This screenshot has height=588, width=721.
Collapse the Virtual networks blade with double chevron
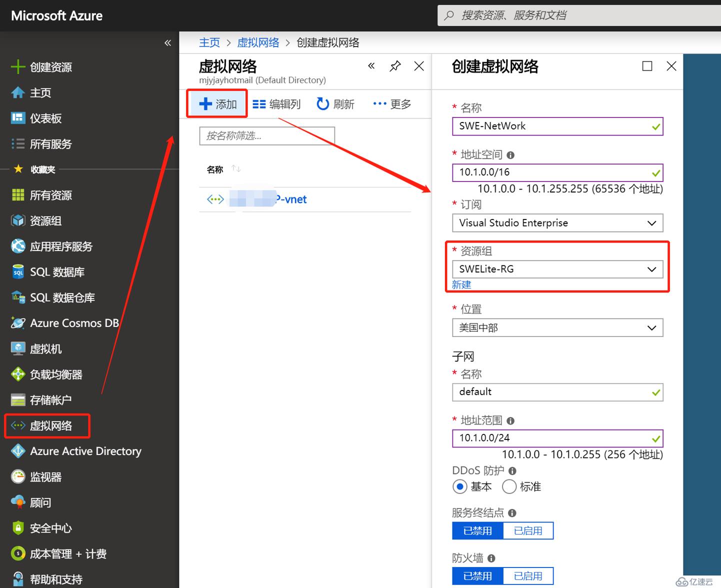click(371, 66)
